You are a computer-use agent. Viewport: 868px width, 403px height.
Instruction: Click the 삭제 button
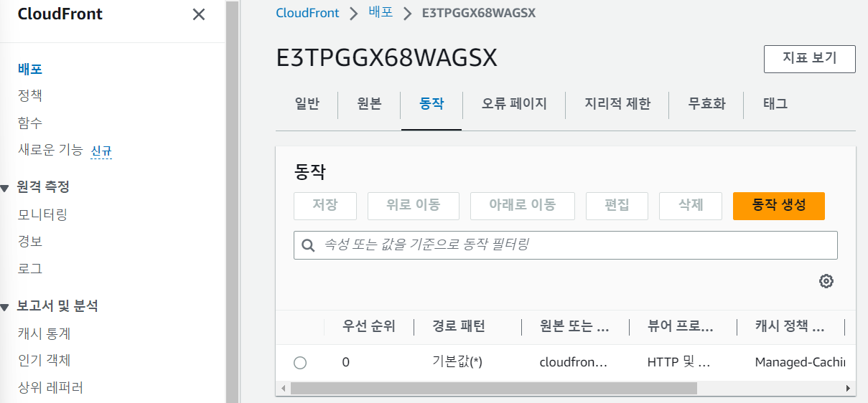(x=691, y=206)
